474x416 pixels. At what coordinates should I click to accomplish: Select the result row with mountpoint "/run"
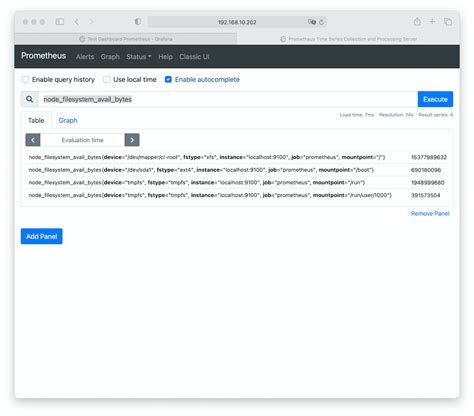[x=237, y=183]
